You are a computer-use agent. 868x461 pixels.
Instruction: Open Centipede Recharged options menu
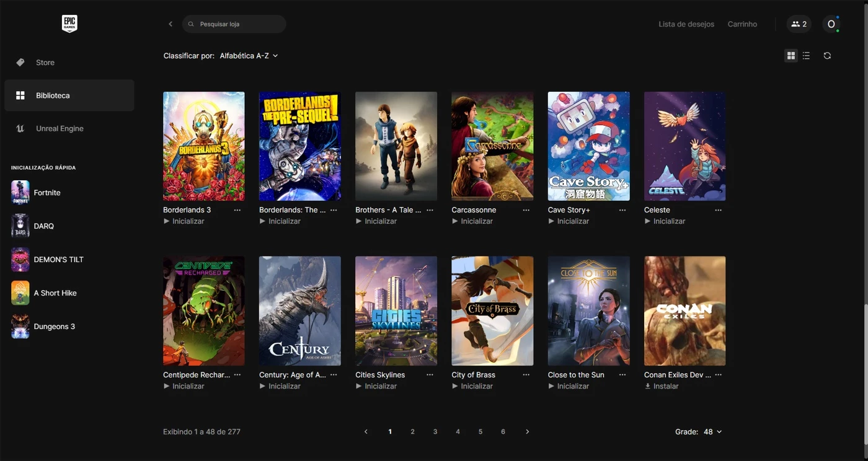point(237,375)
